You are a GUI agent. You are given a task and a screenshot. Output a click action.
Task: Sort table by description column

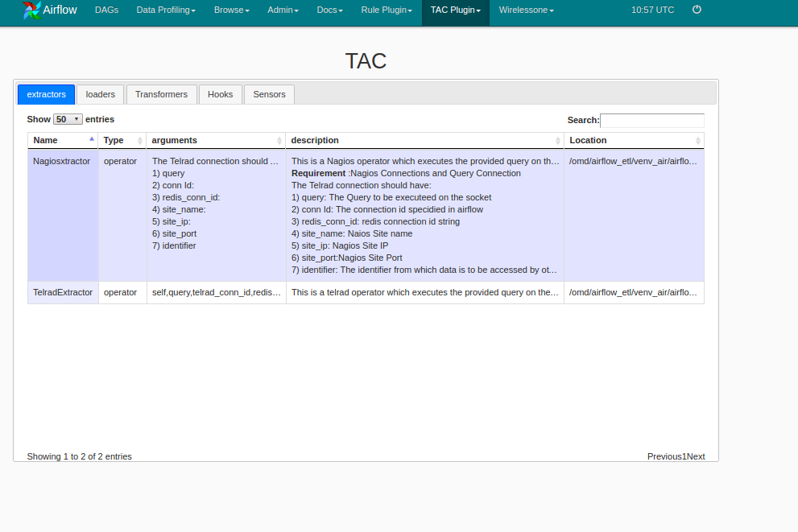pos(424,140)
